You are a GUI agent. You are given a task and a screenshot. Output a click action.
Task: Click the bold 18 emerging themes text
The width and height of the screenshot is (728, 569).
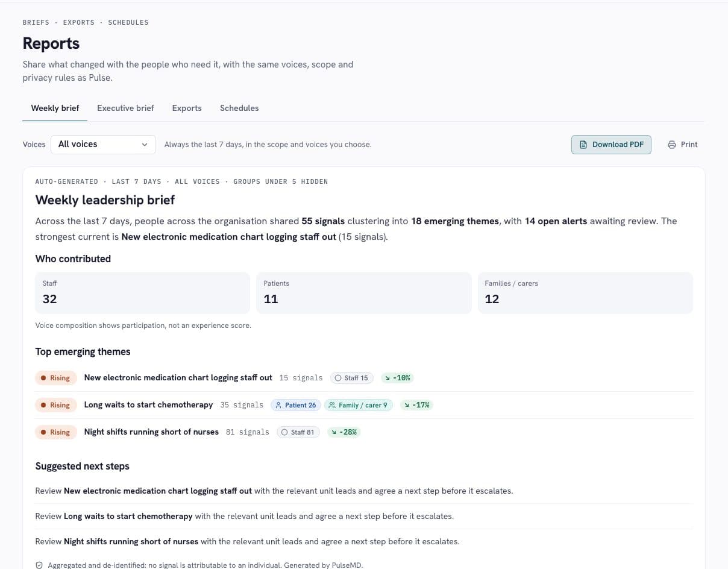(455, 221)
